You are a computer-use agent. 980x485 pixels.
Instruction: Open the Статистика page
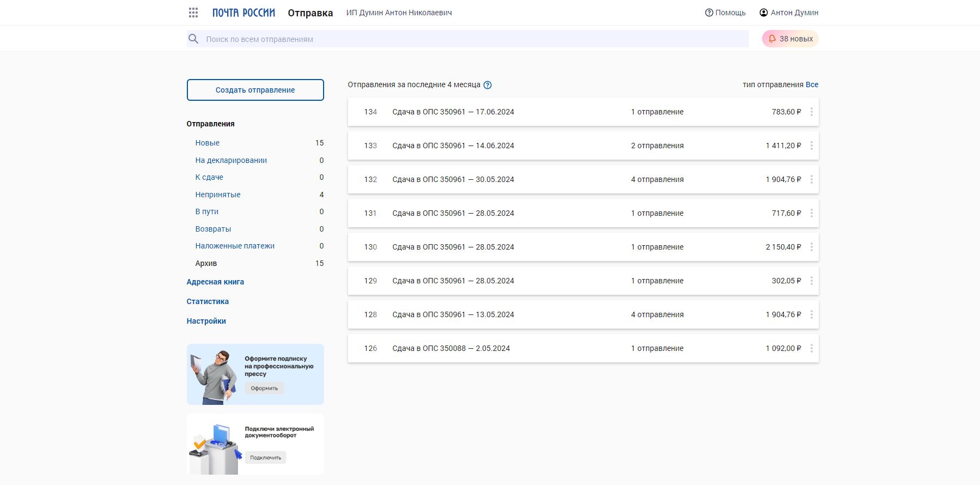(x=208, y=301)
